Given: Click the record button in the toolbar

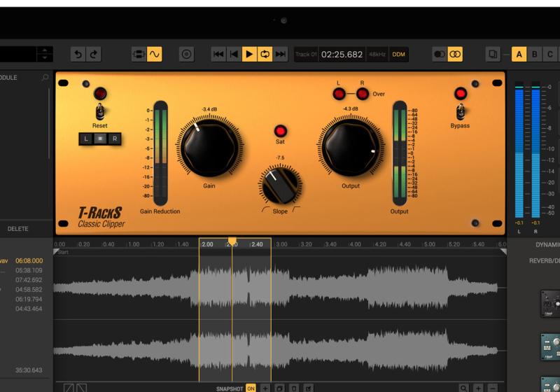Looking at the screenshot, I should click(186, 54).
